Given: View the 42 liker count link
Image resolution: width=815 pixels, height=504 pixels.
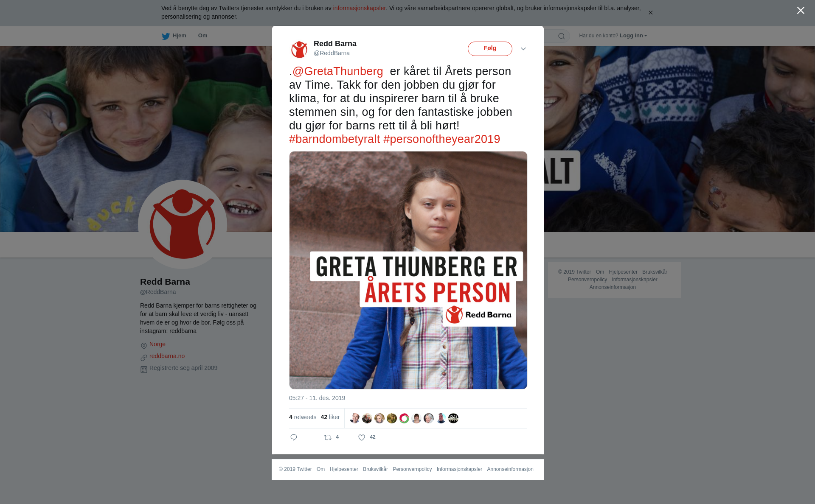Looking at the screenshot, I should click(330, 417).
